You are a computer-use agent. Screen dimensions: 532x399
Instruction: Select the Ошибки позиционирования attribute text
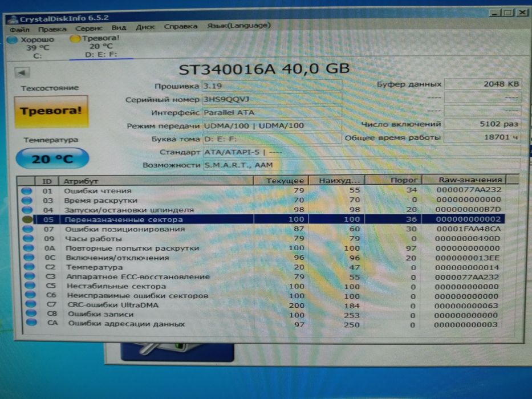pos(125,229)
